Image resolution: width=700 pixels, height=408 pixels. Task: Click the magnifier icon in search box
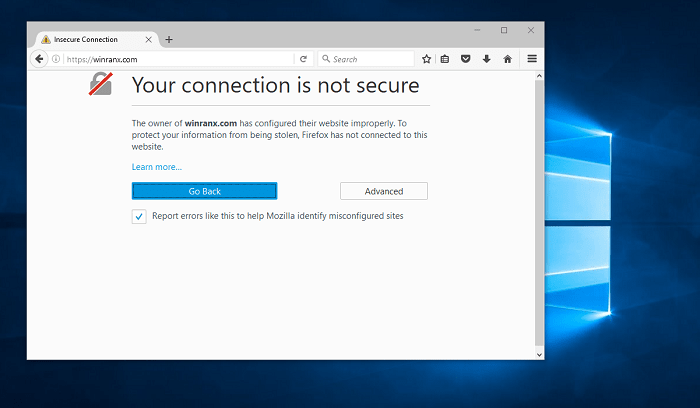[x=326, y=59]
